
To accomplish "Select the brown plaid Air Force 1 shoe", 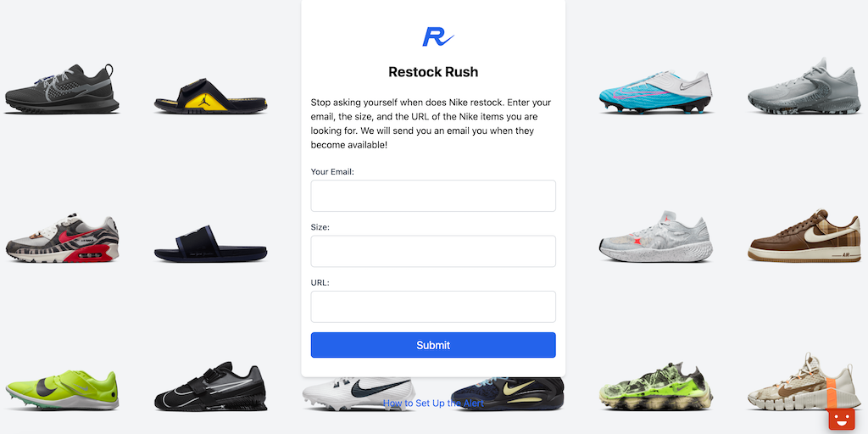I will pos(804,236).
